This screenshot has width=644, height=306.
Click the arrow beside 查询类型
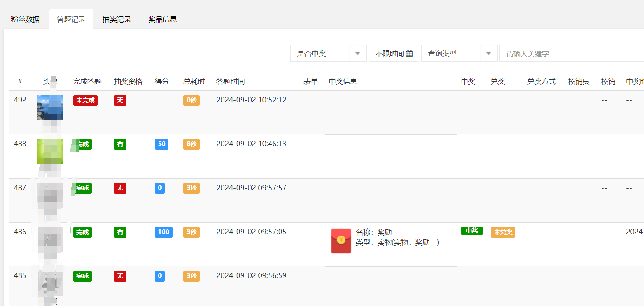489,53
